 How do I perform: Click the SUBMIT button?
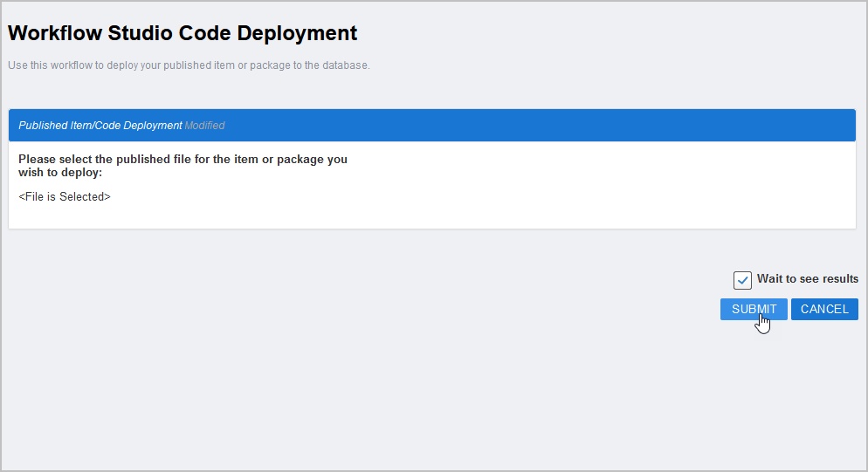tap(754, 309)
